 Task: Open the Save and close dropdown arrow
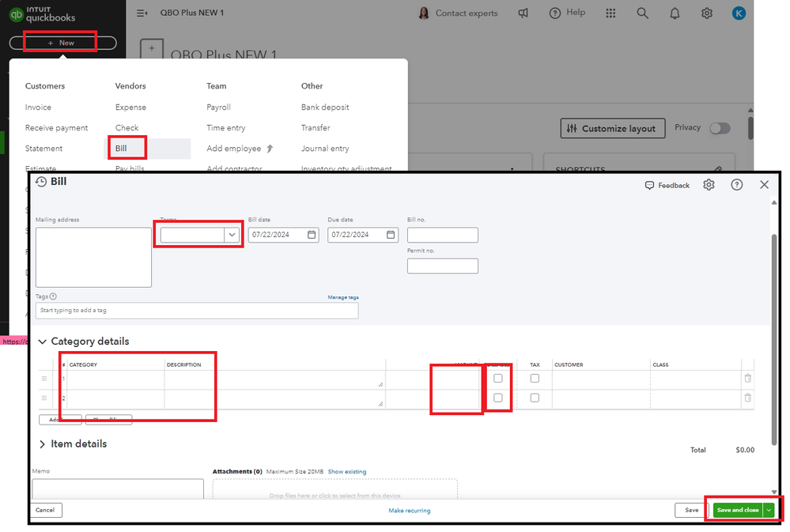pyautogui.click(x=769, y=510)
